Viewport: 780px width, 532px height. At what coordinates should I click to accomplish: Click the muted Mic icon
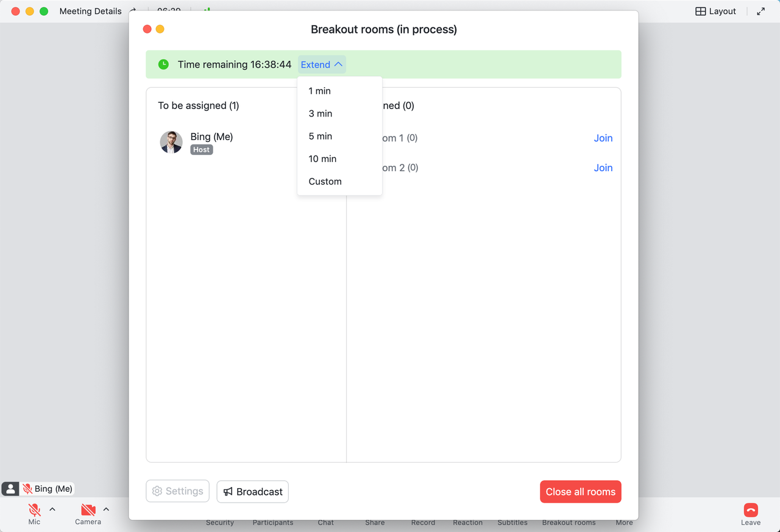point(34,510)
